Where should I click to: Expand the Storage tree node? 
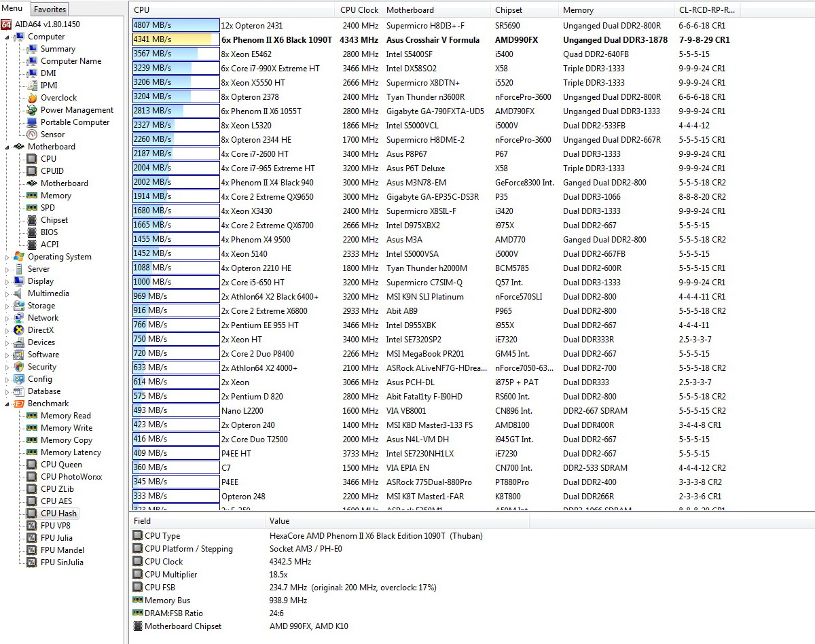click(8, 306)
